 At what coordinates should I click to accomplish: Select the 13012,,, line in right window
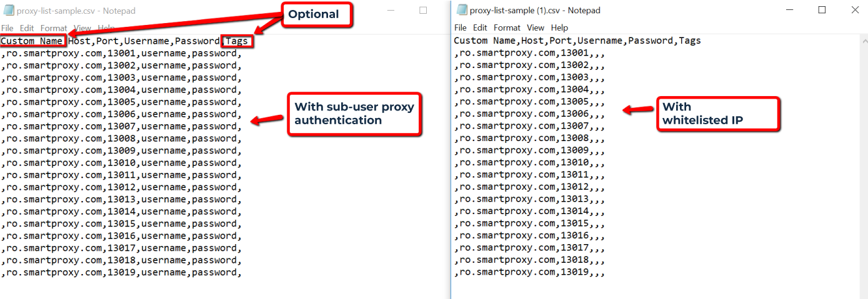coord(530,187)
